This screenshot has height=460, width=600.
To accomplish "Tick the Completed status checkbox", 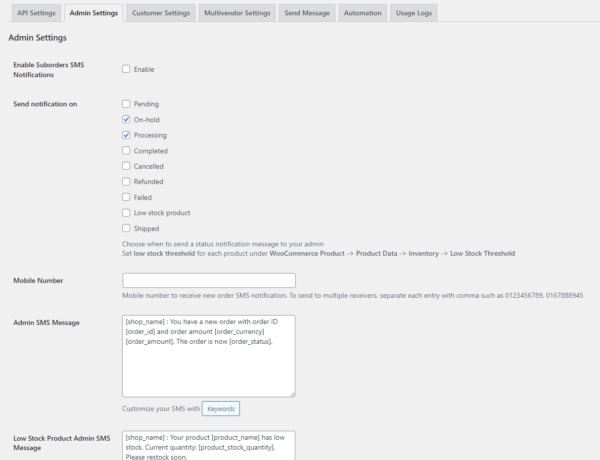I will pyautogui.click(x=126, y=151).
